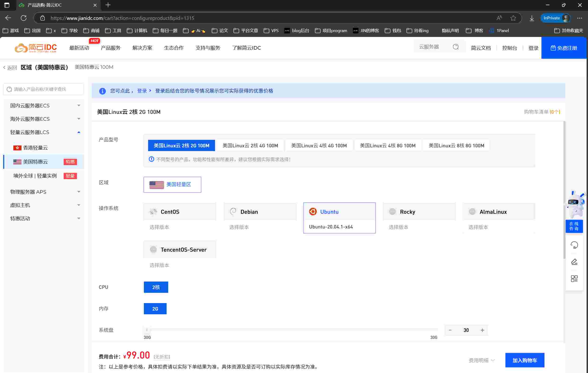
Task: Select the Rocky operating system
Action: coord(419,212)
